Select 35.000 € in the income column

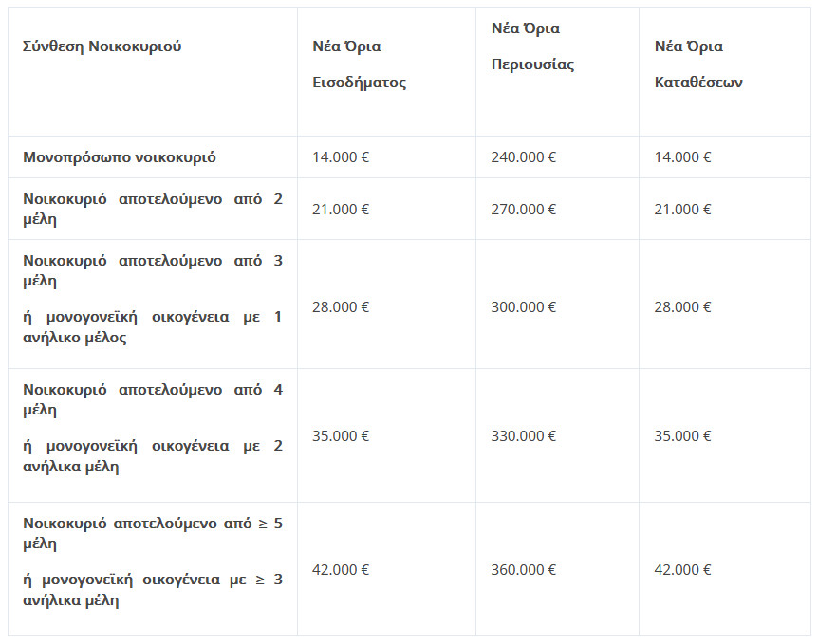click(341, 436)
